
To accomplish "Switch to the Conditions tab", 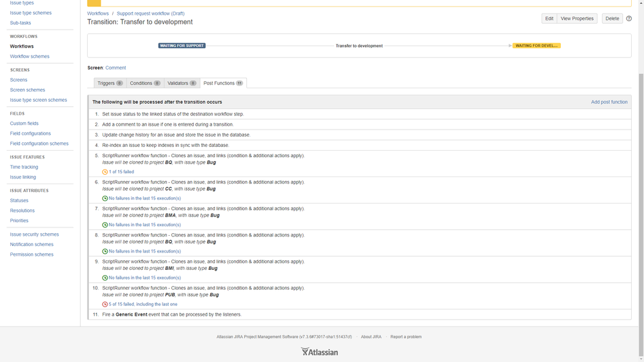I will click(145, 83).
